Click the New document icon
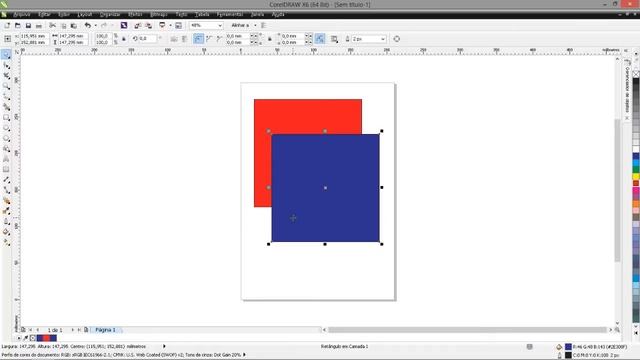 pos(7,25)
